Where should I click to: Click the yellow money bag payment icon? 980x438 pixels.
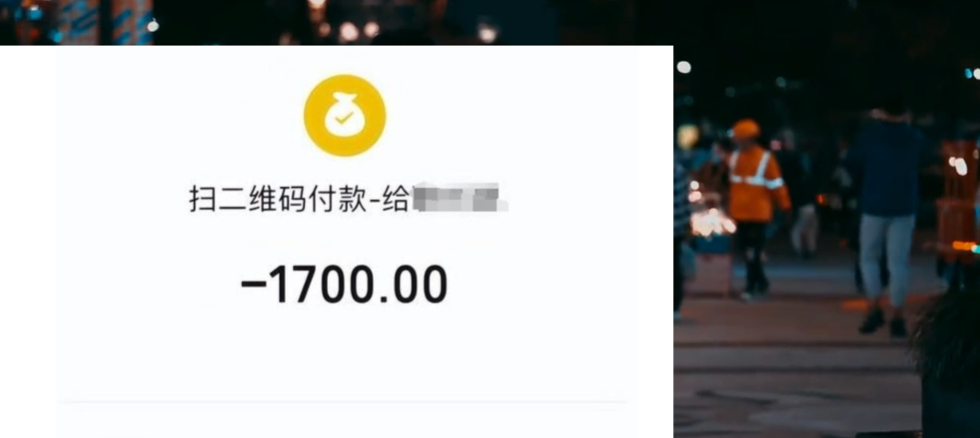tap(344, 116)
